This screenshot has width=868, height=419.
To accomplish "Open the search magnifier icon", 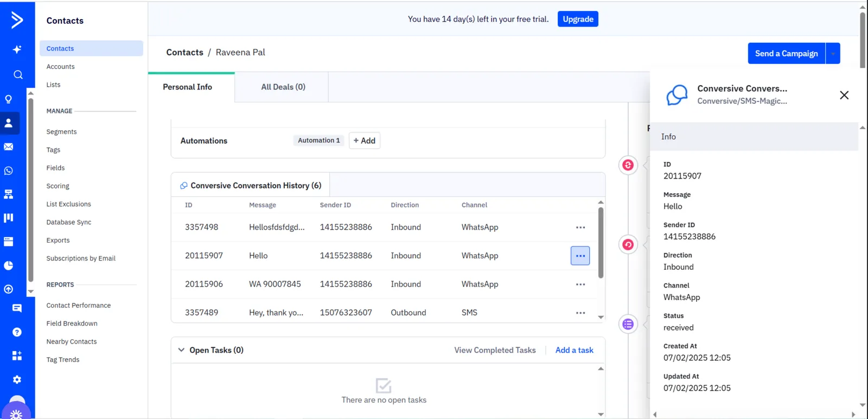I will pyautogui.click(x=18, y=75).
